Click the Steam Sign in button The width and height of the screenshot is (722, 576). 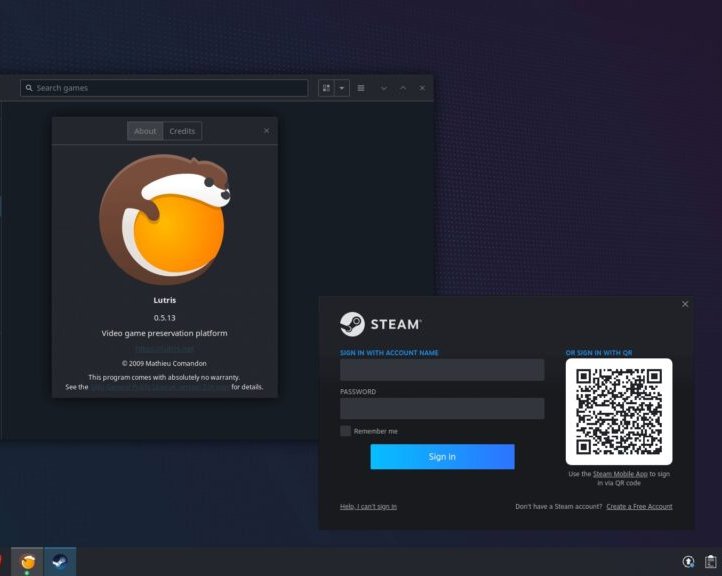tap(443, 457)
